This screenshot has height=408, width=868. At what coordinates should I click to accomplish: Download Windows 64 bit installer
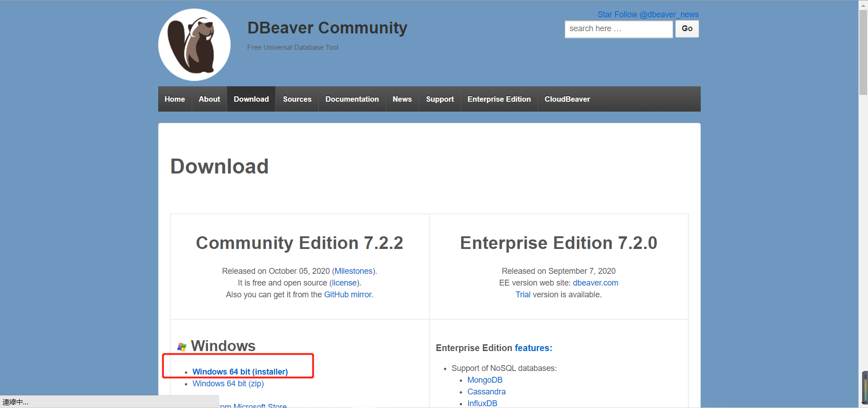240,371
